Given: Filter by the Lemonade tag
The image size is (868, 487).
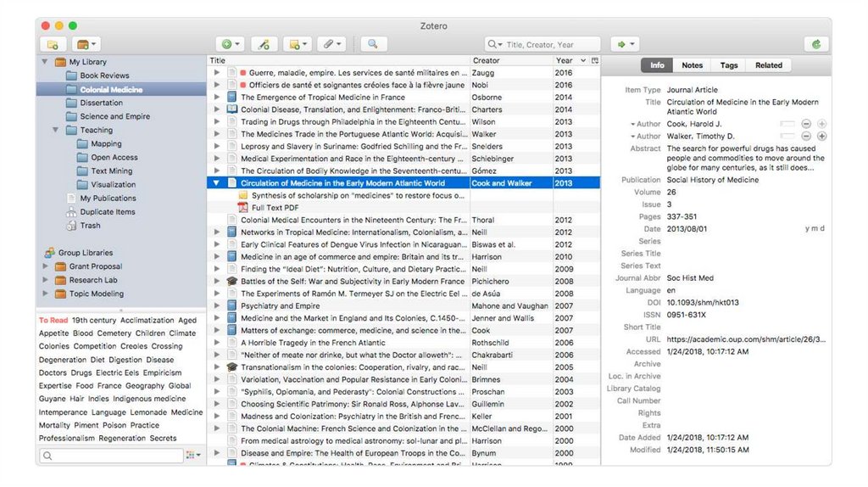Looking at the screenshot, I should [x=148, y=412].
